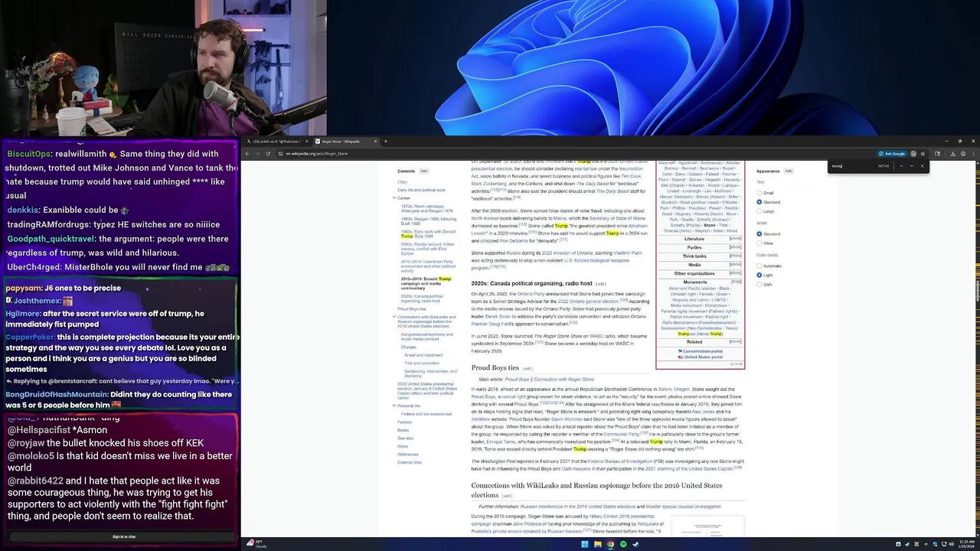Image resolution: width=980 pixels, height=551 pixels.
Task: Click the Ask Google button in the address bar
Action: [x=892, y=154]
